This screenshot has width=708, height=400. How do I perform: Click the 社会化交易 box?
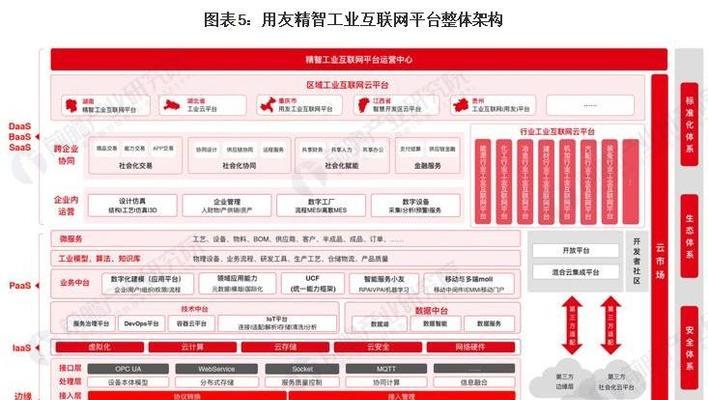click(135, 156)
